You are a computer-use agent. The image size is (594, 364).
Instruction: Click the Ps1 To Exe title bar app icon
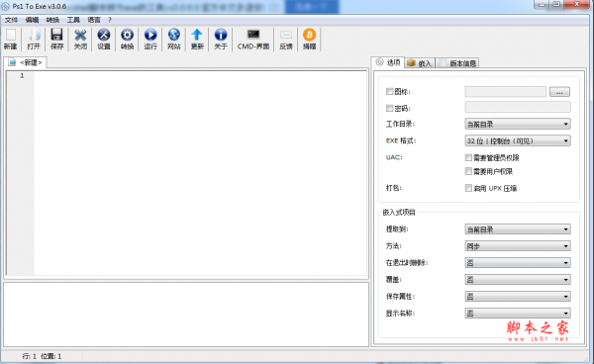(5, 7)
